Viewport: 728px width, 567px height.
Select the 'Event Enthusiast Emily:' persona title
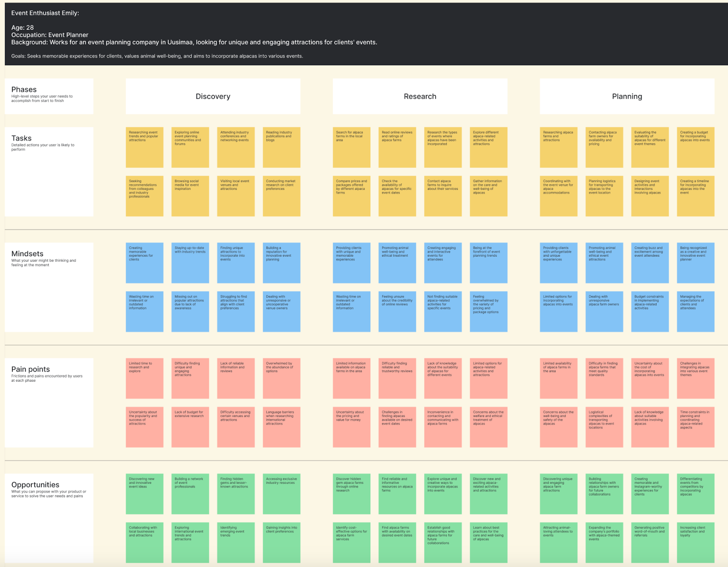[45, 13]
